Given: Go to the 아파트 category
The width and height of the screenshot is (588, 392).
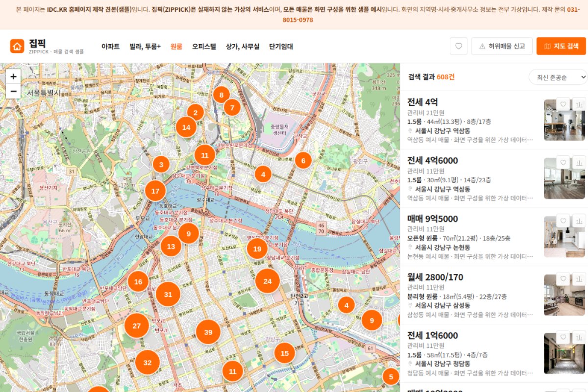Looking at the screenshot, I should tap(111, 47).
